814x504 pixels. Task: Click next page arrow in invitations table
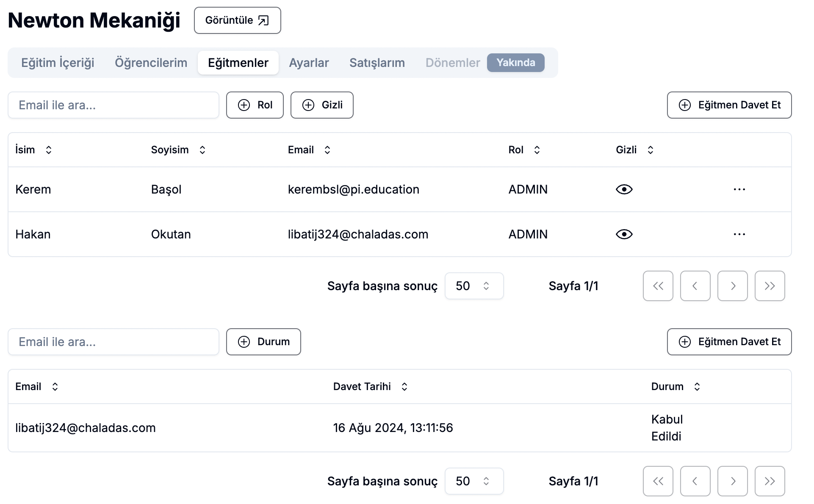(732, 481)
